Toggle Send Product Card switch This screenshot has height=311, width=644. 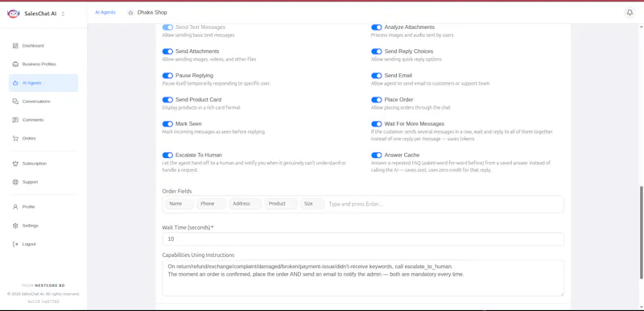[167, 100]
